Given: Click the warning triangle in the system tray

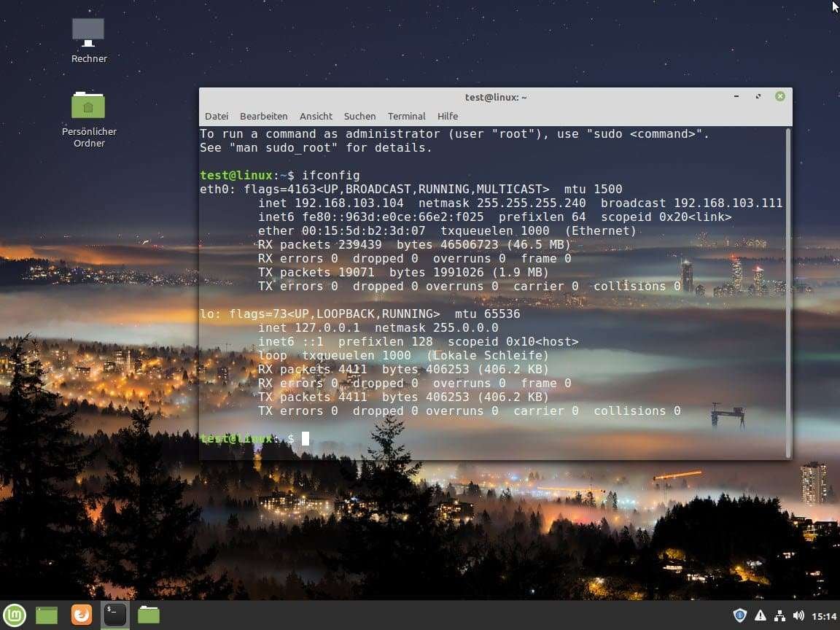Looking at the screenshot, I should pyautogui.click(x=760, y=615).
